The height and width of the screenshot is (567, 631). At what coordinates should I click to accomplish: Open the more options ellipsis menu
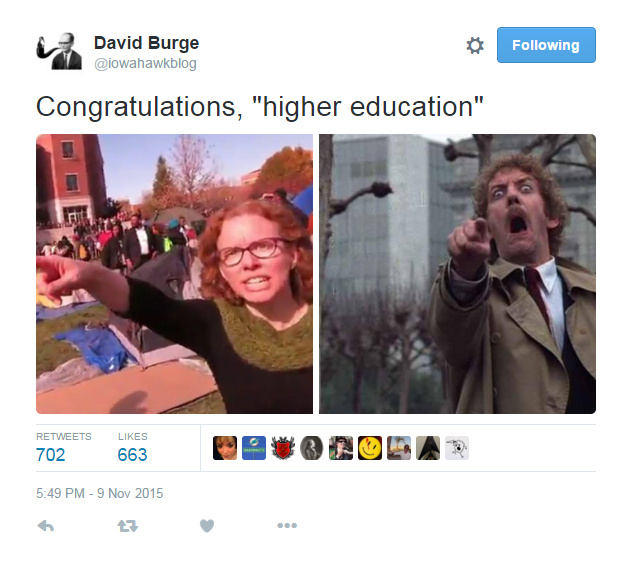(x=287, y=525)
